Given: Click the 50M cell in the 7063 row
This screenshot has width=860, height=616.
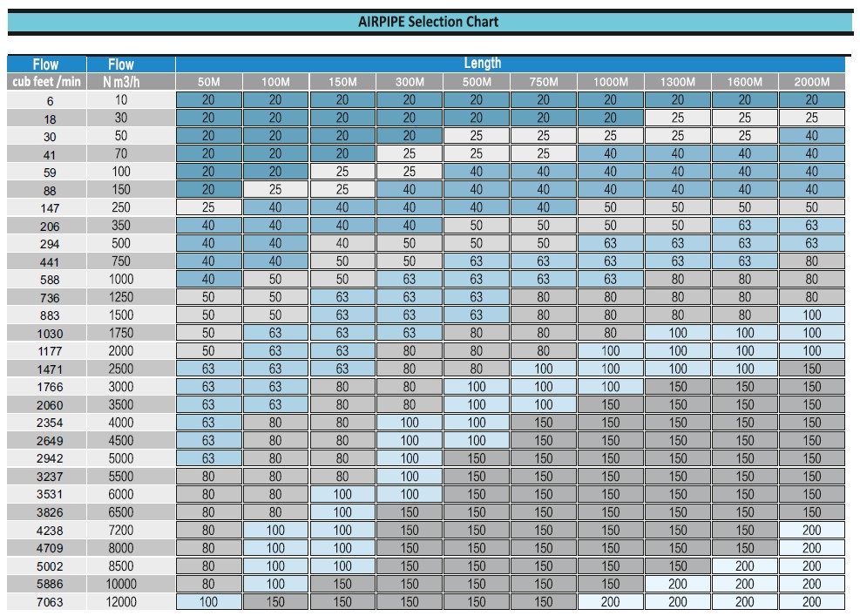Looking at the screenshot, I should 209,602.
